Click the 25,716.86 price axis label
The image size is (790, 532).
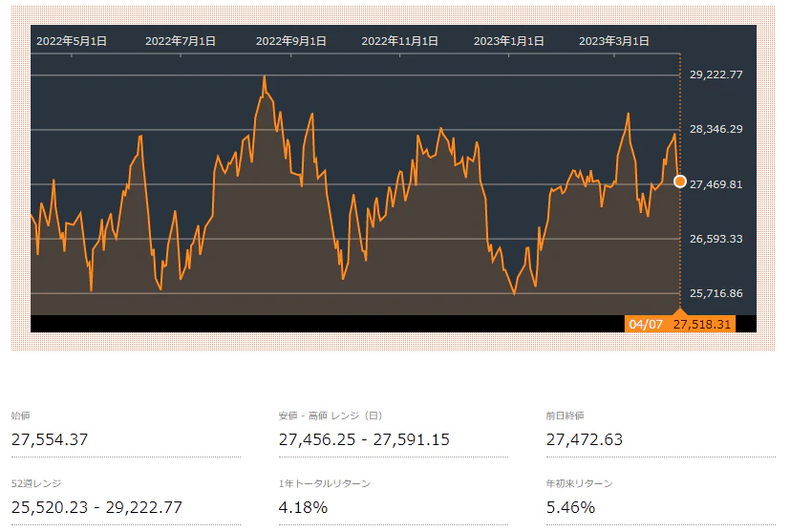tap(715, 293)
